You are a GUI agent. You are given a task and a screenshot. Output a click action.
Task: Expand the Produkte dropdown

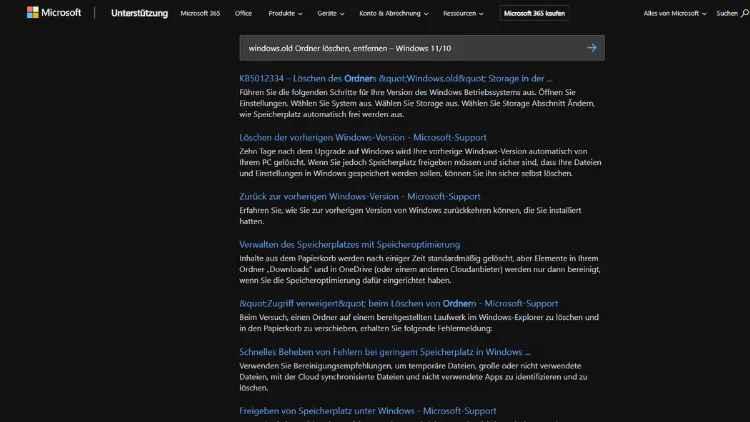pyautogui.click(x=285, y=13)
